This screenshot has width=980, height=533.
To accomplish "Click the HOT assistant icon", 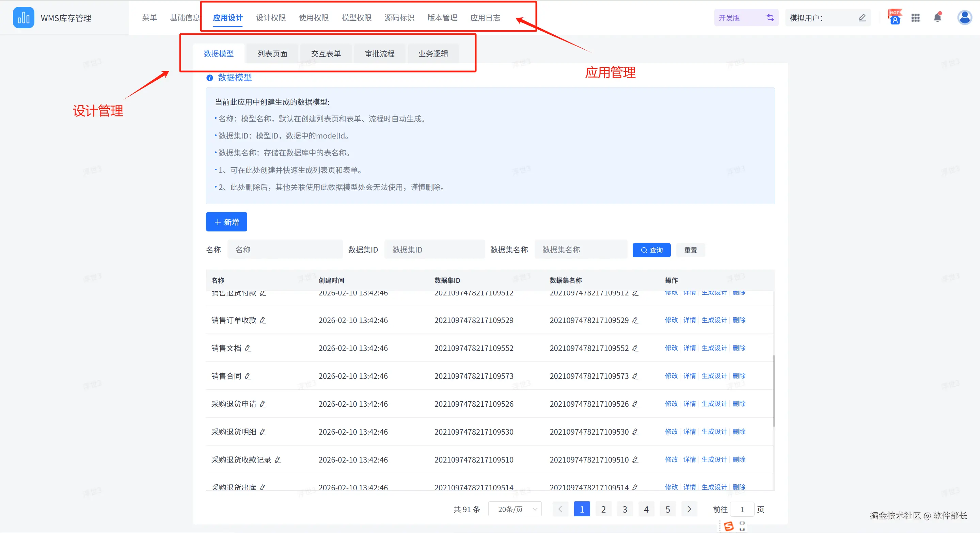I will 895,17.
